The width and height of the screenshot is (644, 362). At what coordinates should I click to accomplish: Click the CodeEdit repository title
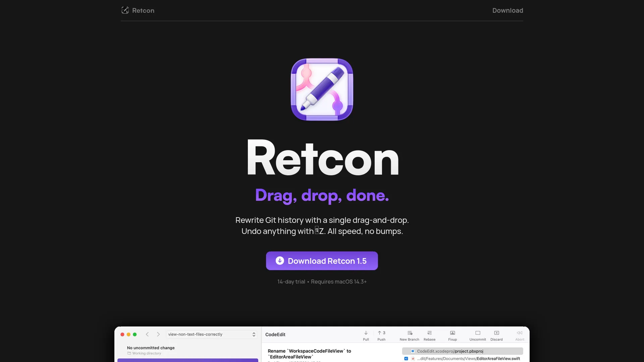point(275,335)
